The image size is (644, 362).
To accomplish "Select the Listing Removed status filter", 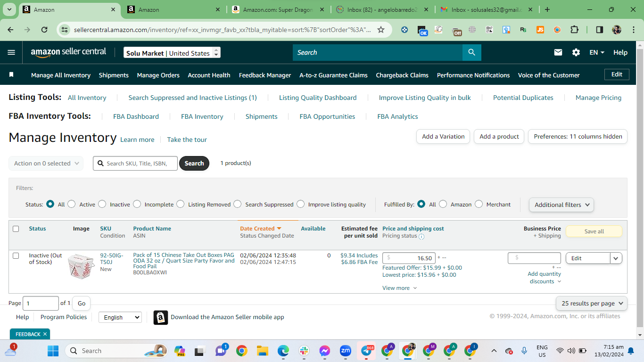I will [181, 204].
